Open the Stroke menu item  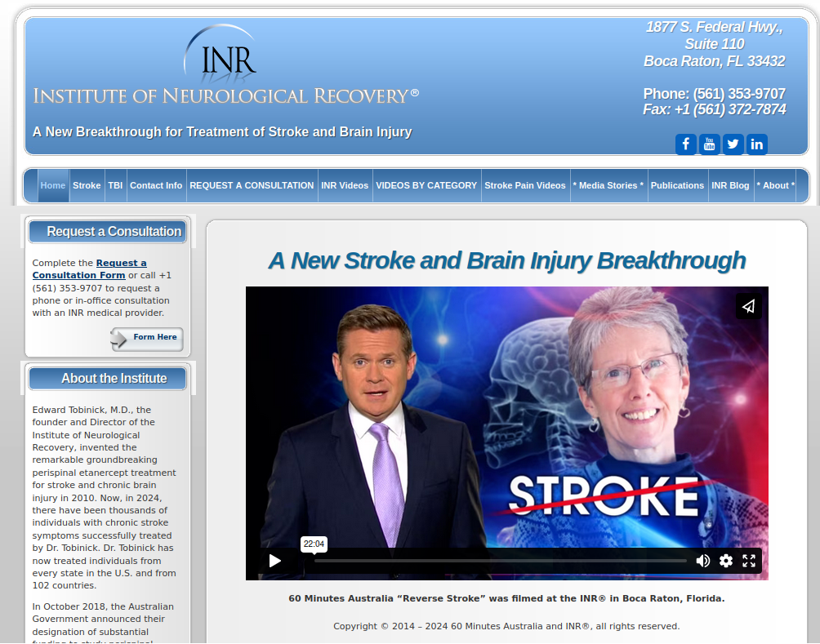pos(87,185)
